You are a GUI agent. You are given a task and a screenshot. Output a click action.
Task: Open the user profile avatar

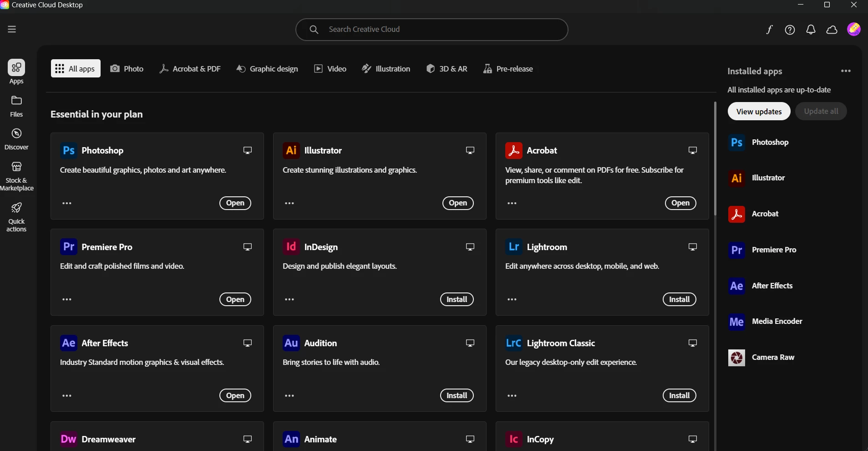[854, 29]
